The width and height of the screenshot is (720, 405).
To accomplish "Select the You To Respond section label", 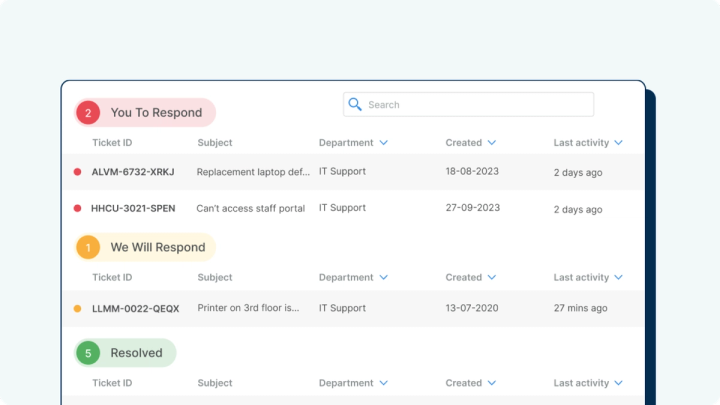I will point(156,112).
